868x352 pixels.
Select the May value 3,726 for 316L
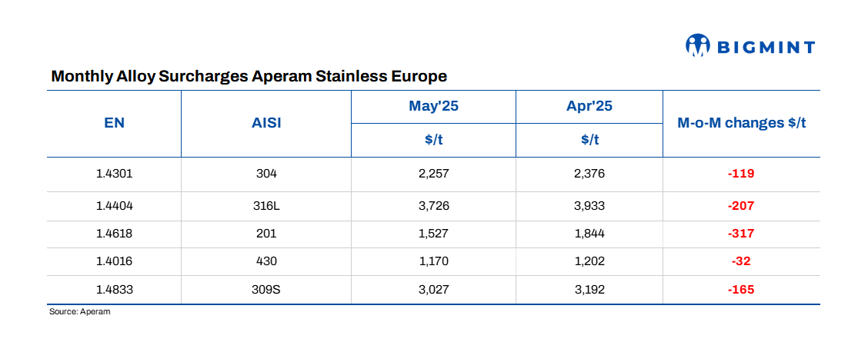[433, 205]
